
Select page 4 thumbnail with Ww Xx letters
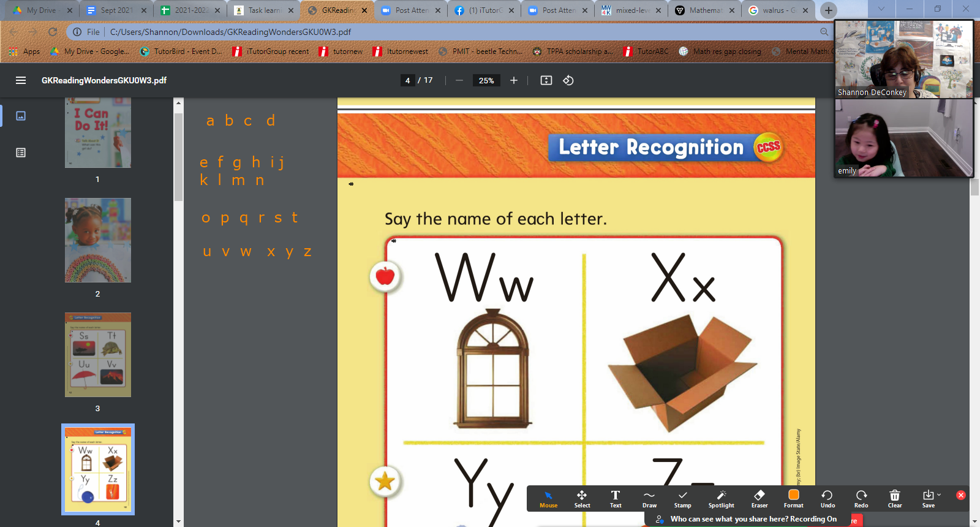coord(98,469)
